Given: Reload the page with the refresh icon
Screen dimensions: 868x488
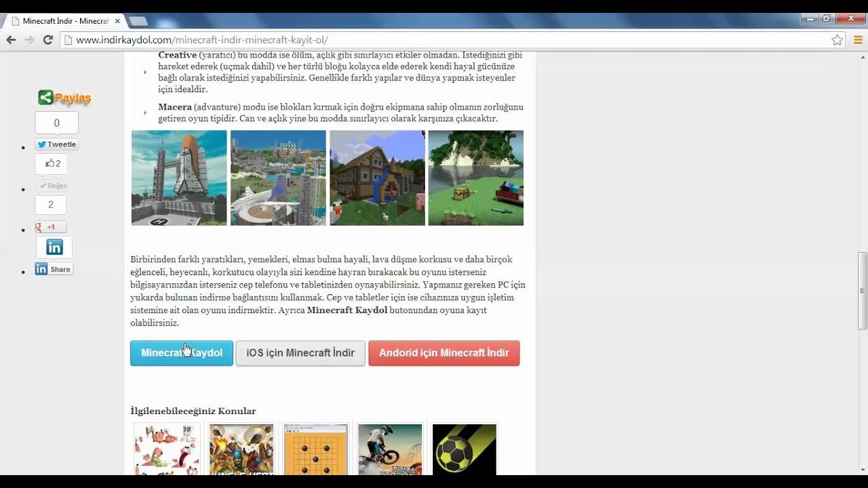Looking at the screenshot, I should pos(47,40).
